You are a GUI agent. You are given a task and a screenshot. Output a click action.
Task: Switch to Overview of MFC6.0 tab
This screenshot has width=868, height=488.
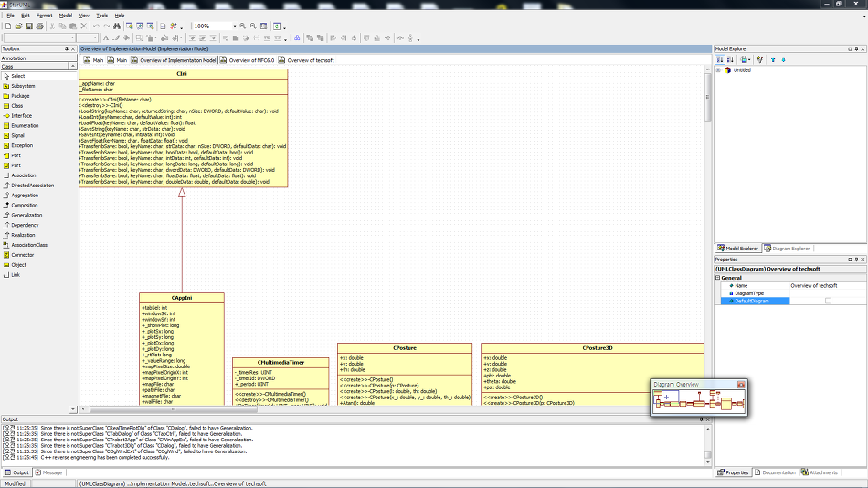(249, 60)
